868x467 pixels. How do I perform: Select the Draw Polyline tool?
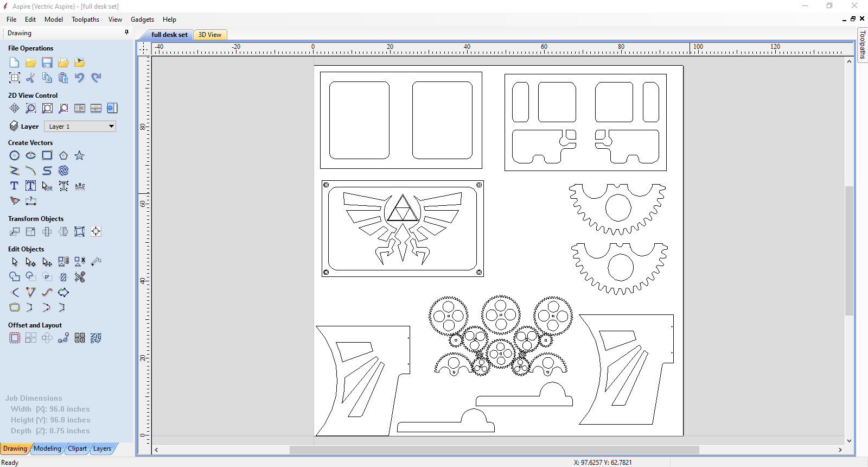tap(15, 171)
